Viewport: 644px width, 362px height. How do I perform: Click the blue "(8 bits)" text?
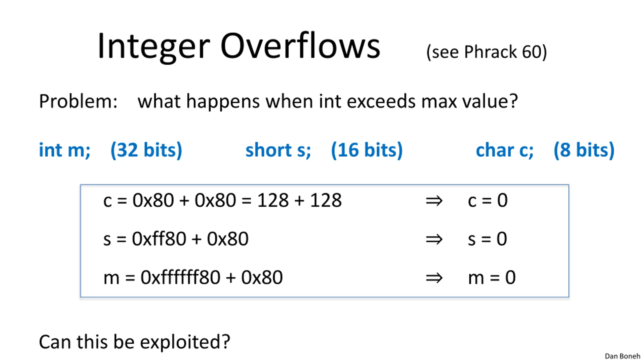tap(584, 150)
